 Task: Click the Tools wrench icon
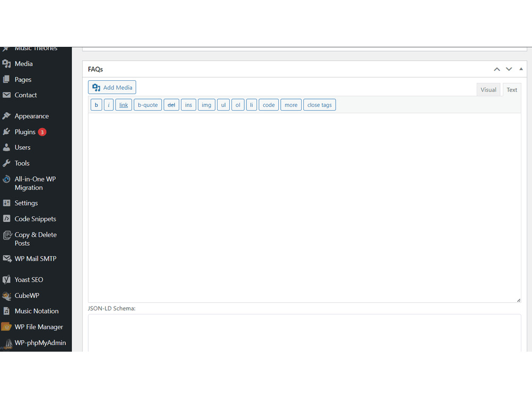click(x=6, y=163)
